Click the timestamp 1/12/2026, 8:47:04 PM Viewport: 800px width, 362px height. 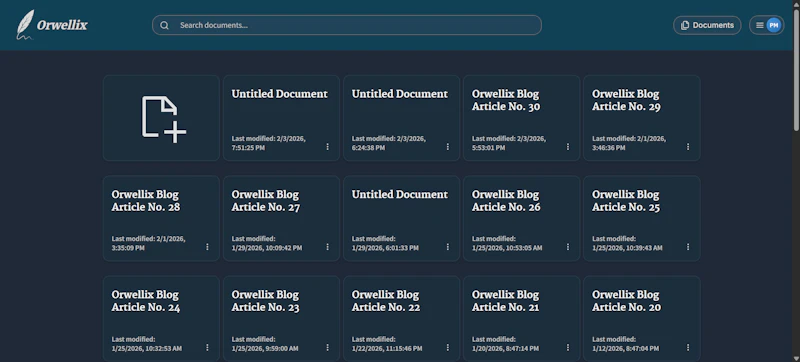[x=626, y=349]
